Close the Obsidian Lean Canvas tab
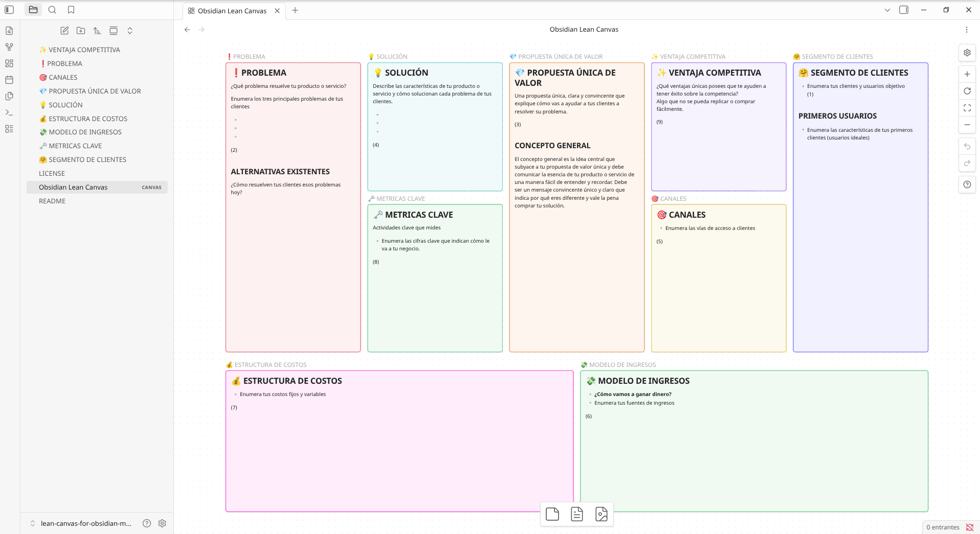Screen dimensions: 980x534 pyautogui.click(x=277, y=11)
